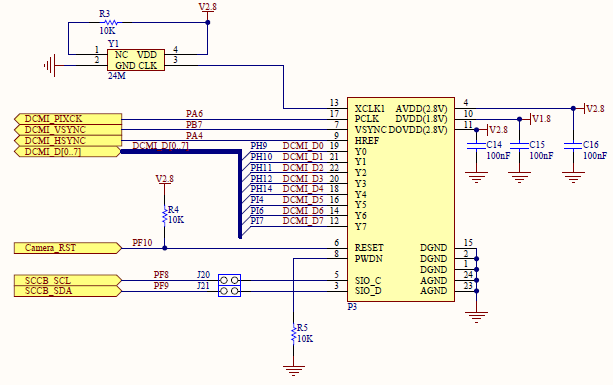Click the PF9 net label
Image resolution: width=613 pixels, height=385 pixels.
click(x=161, y=286)
